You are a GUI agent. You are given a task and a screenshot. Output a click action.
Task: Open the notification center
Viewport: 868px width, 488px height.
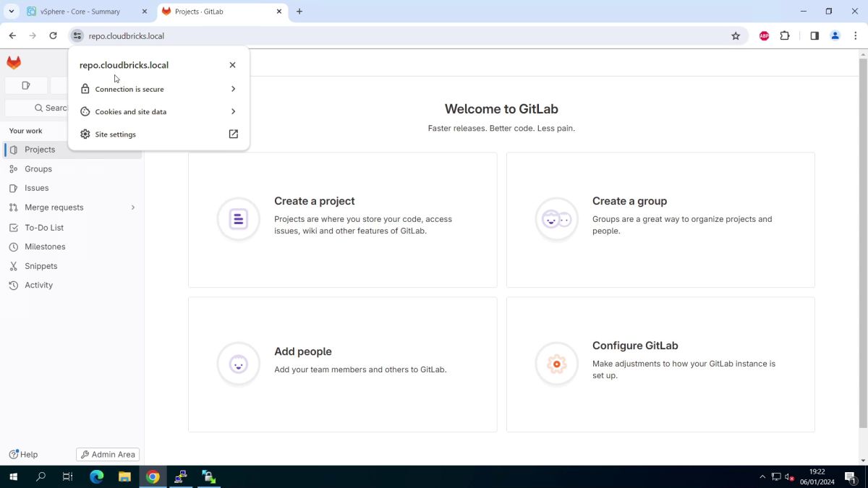click(851, 477)
